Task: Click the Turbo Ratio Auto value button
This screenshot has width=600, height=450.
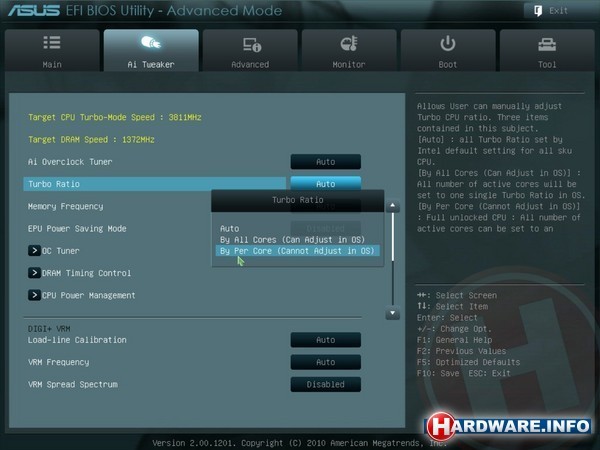Action: (325, 184)
